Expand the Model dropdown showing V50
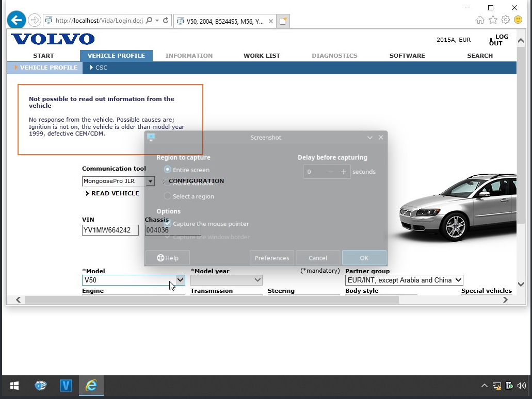The height and width of the screenshot is (399, 532). [180, 280]
